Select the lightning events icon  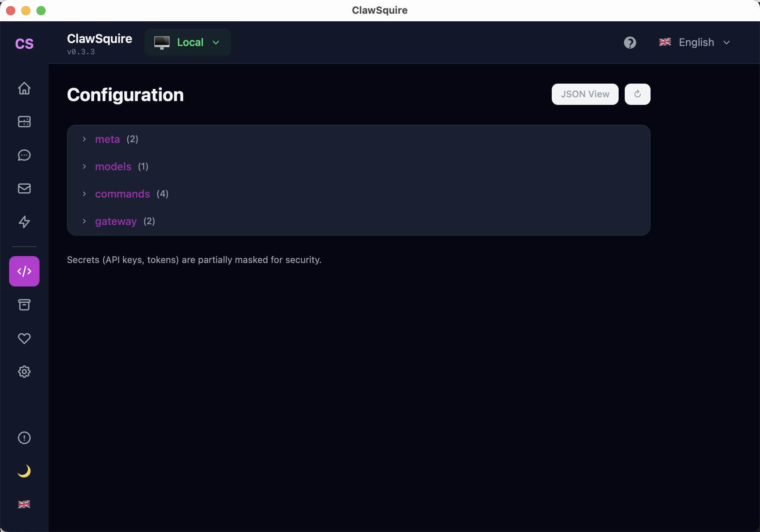click(24, 222)
